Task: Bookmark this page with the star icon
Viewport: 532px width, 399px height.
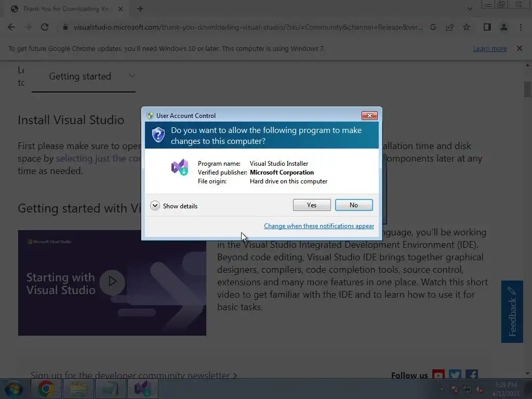Action: (467, 27)
